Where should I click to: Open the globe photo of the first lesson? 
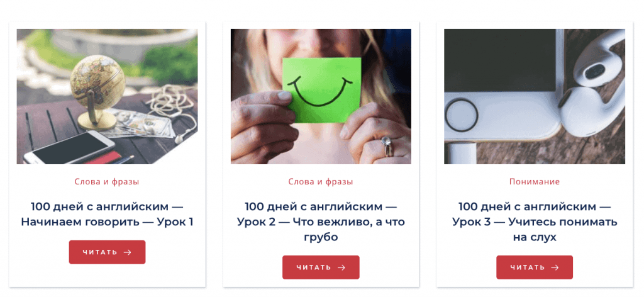point(107,96)
